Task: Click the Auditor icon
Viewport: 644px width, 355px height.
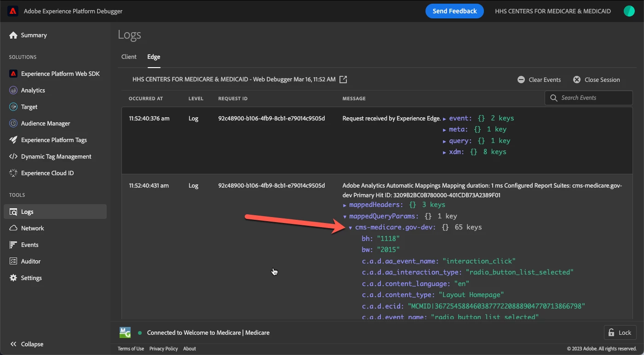Action: click(x=13, y=261)
